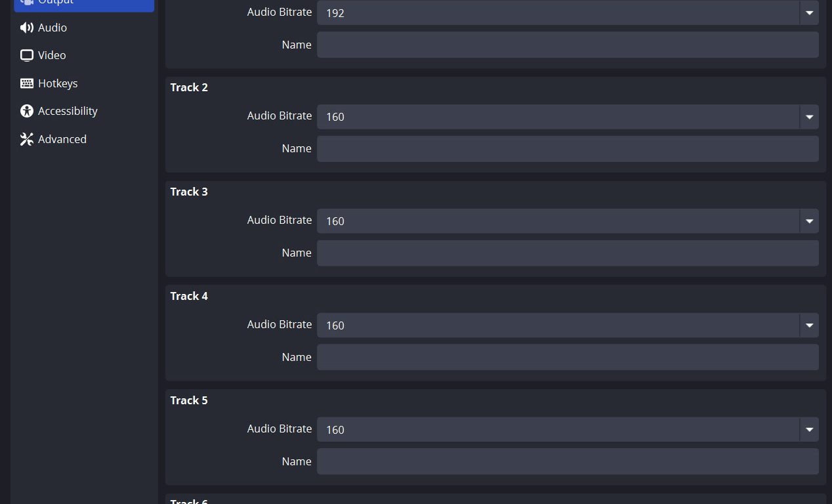832x504 pixels.
Task: Click the Video monitor icon in sidebar
Action: pyautogui.click(x=27, y=55)
